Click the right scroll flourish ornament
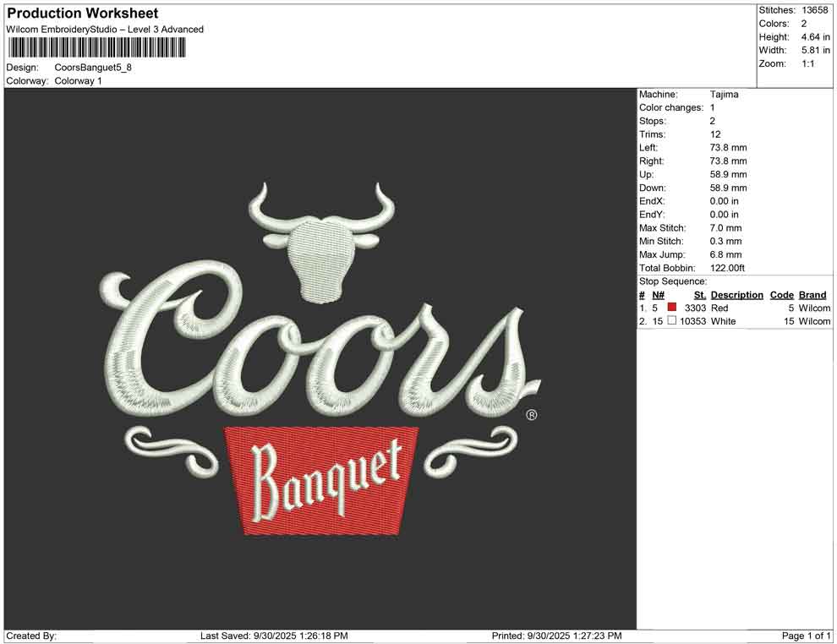 pos(471,450)
